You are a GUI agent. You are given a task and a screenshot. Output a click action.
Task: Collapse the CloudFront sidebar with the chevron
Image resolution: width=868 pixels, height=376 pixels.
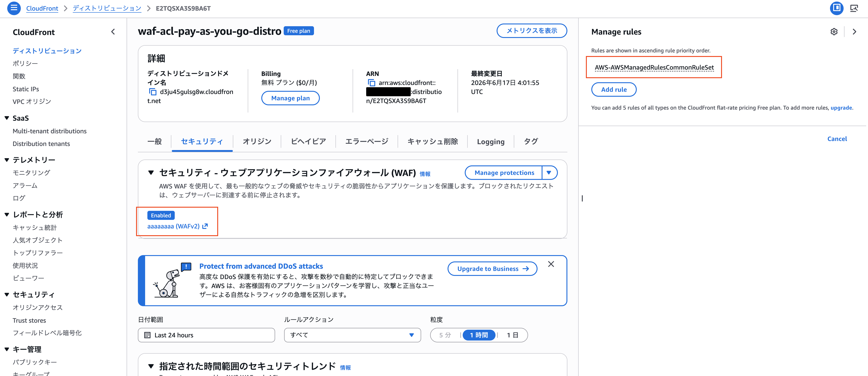[113, 32]
